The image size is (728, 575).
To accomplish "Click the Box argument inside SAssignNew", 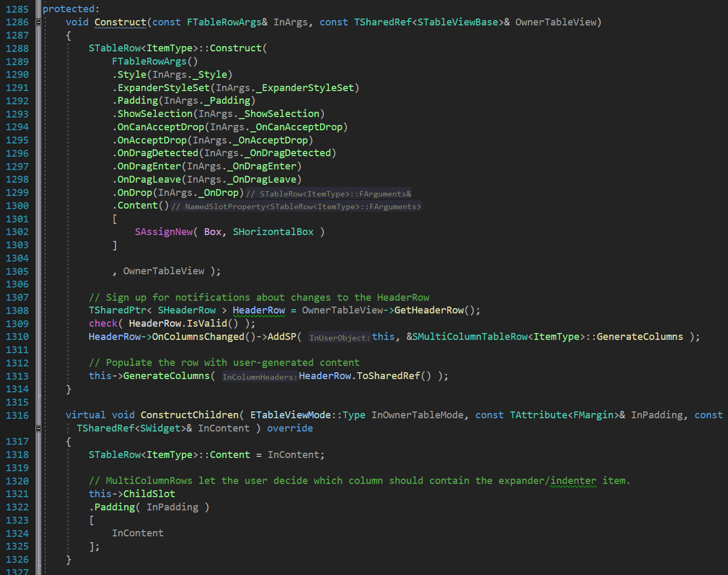I will (x=213, y=232).
